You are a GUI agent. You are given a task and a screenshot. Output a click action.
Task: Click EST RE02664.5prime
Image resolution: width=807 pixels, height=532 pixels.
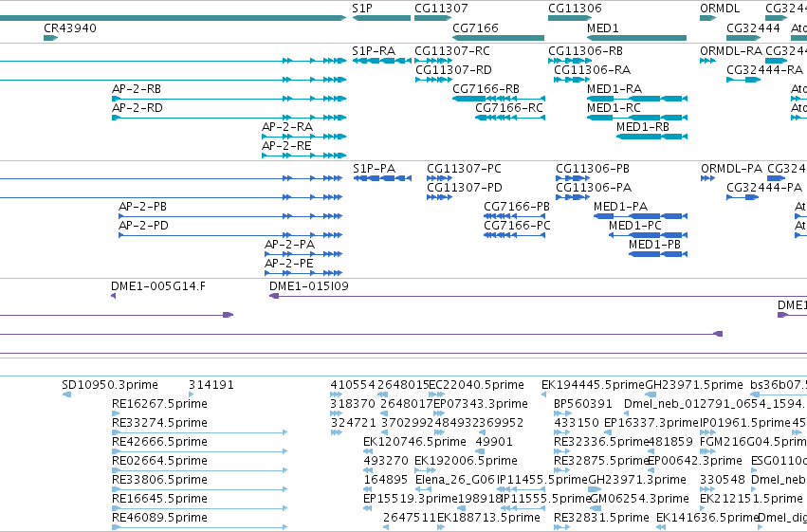pyautogui.click(x=199, y=470)
